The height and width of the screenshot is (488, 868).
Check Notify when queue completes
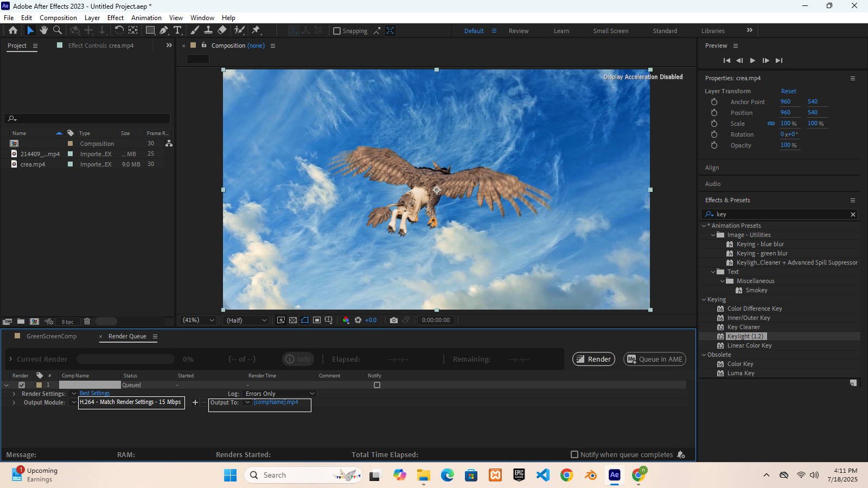[575, 454]
